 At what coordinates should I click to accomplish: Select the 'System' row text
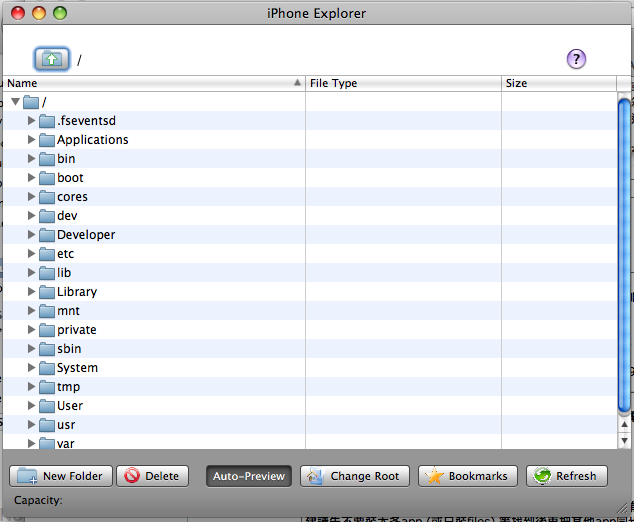pos(77,368)
